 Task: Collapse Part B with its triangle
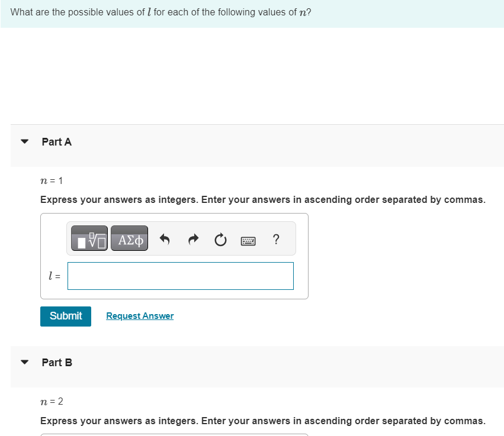point(24,362)
